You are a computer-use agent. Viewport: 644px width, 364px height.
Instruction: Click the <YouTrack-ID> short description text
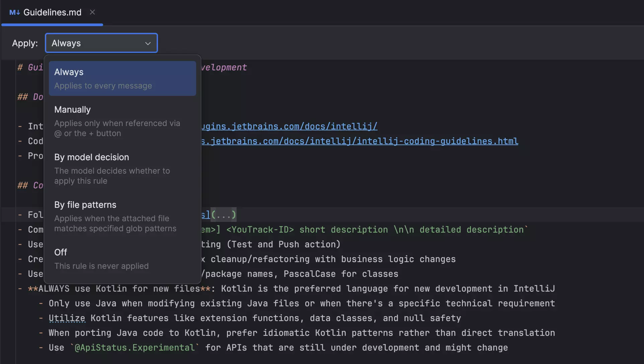[307, 230]
